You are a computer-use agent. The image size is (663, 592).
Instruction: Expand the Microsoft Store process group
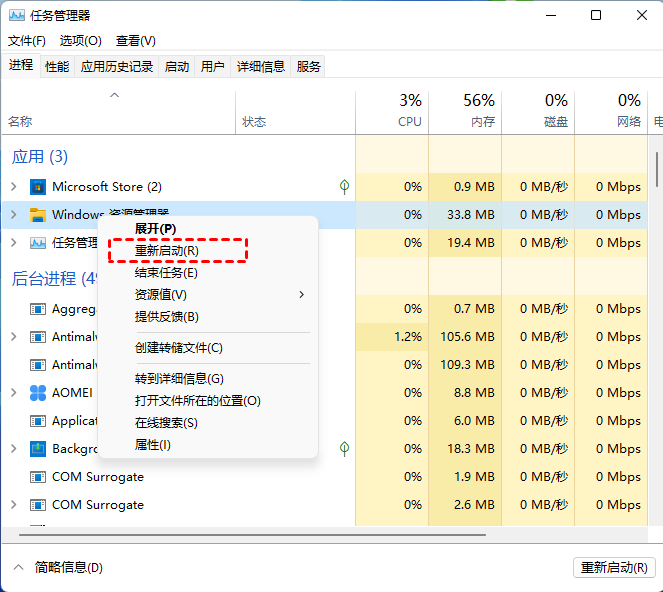click(x=13, y=187)
